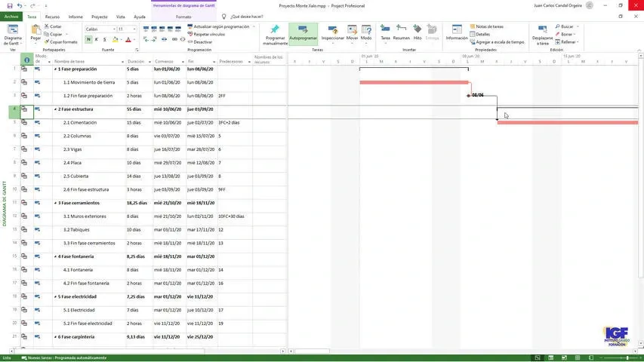Switch to the Recurso tab
This screenshot has height=362, width=644.
52,17
